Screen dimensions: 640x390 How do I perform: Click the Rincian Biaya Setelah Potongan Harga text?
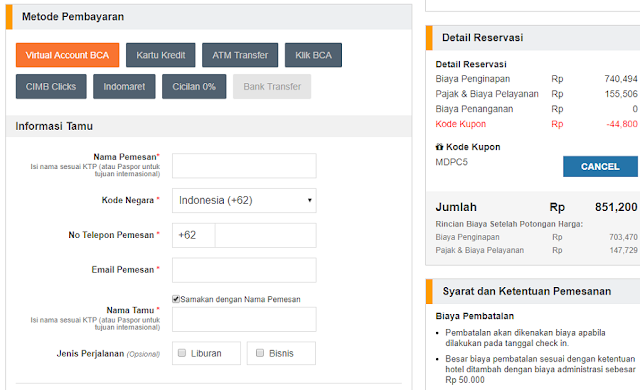tap(509, 224)
